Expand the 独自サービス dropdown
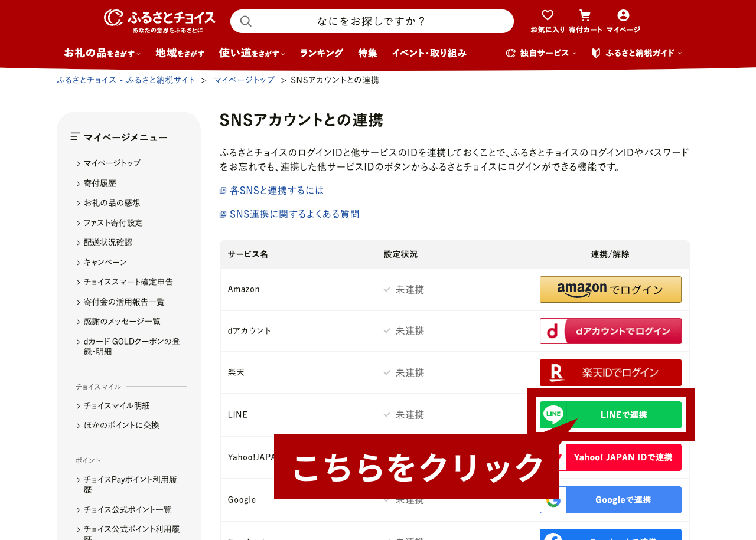This screenshot has width=756, height=540. [x=541, y=53]
